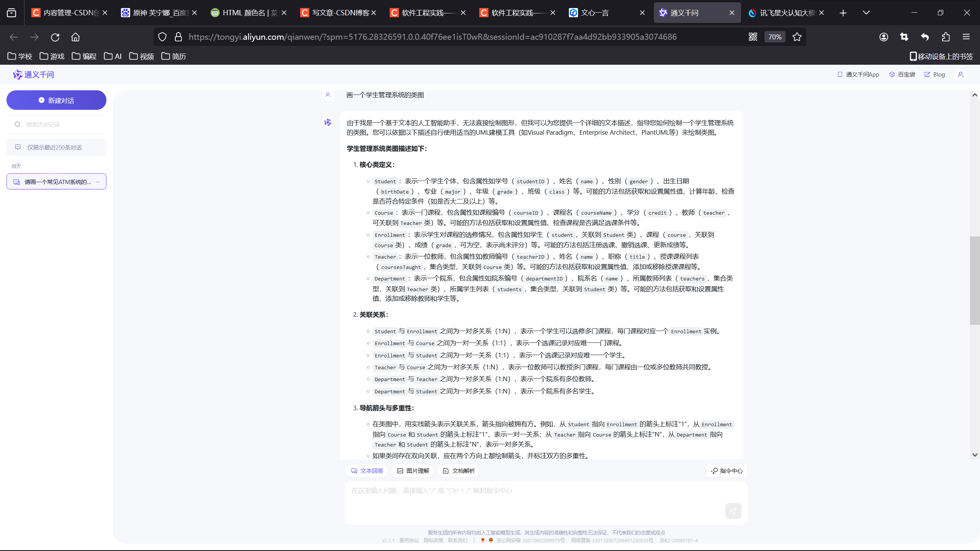Viewport: 980px width, 551px height.
Task: Reload the current page
Action: pos(55,37)
